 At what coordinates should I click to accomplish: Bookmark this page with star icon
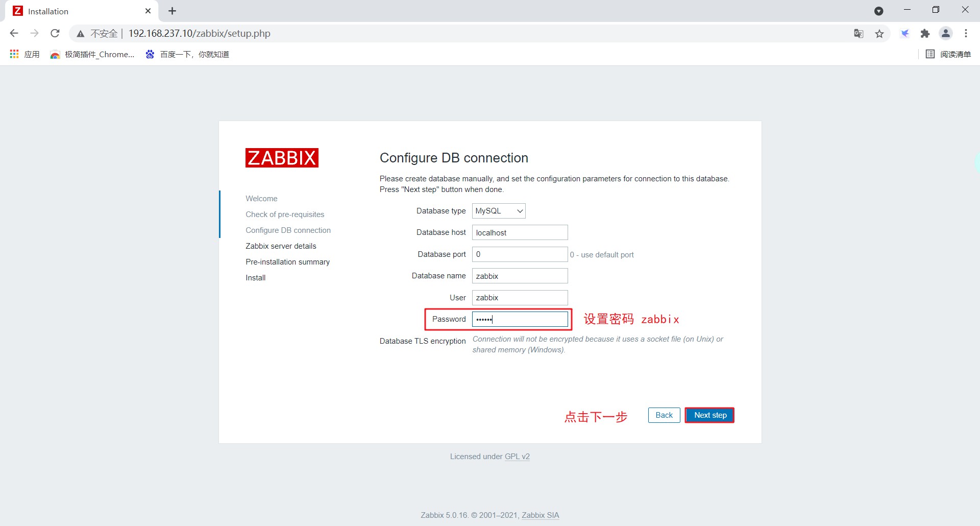[879, 34]
